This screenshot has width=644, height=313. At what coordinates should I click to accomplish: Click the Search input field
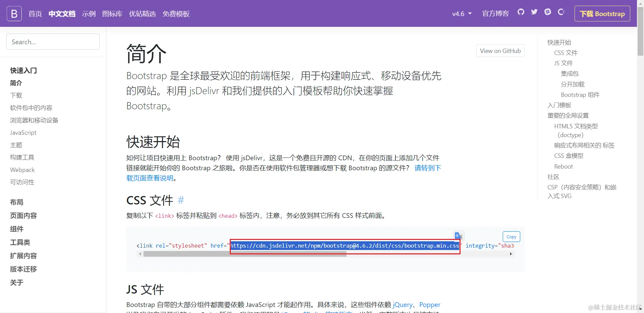coord(53,42)
